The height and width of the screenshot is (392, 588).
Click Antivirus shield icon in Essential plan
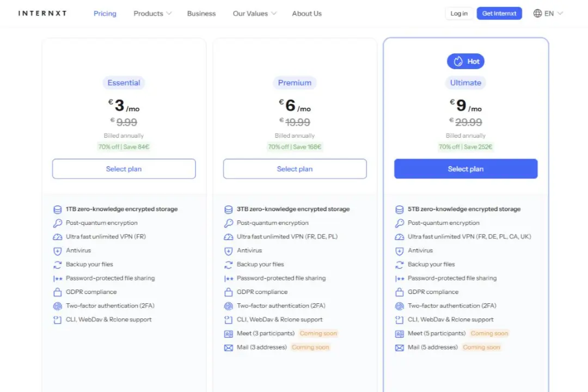pos(57,251)
